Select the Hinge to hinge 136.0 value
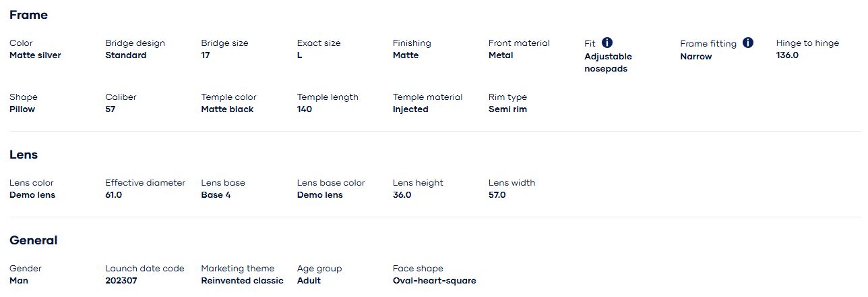 tap(787, 55)
